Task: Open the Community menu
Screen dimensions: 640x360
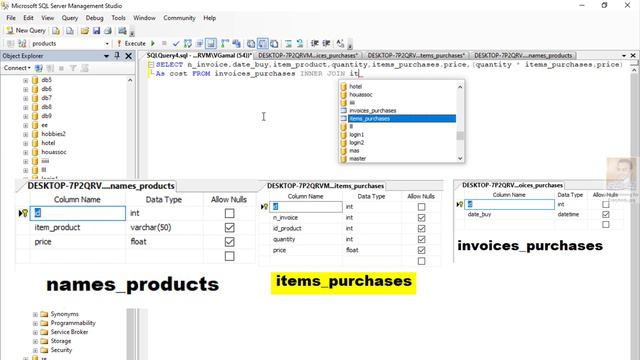Action: pos(179,18)
